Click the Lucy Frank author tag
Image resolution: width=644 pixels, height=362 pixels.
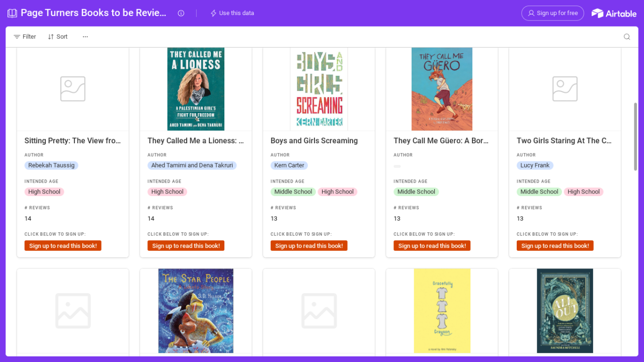(535, 165)
